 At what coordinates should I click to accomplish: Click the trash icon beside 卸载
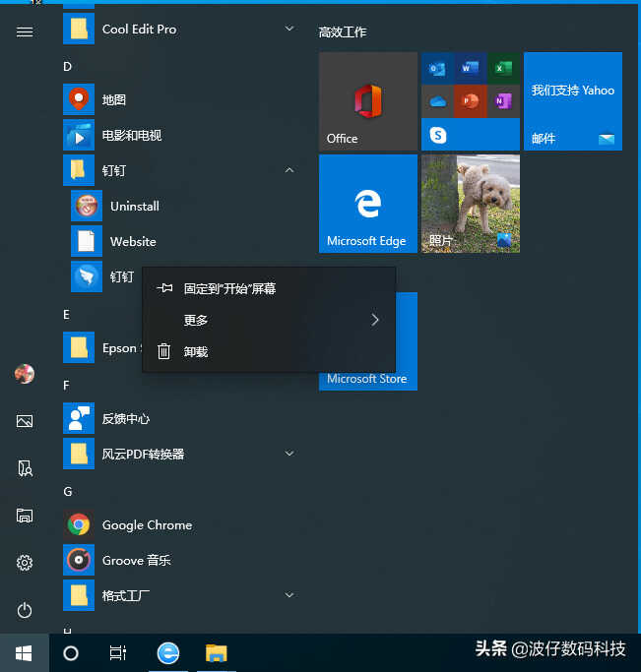pyautogui.click(x=163, y=351)
